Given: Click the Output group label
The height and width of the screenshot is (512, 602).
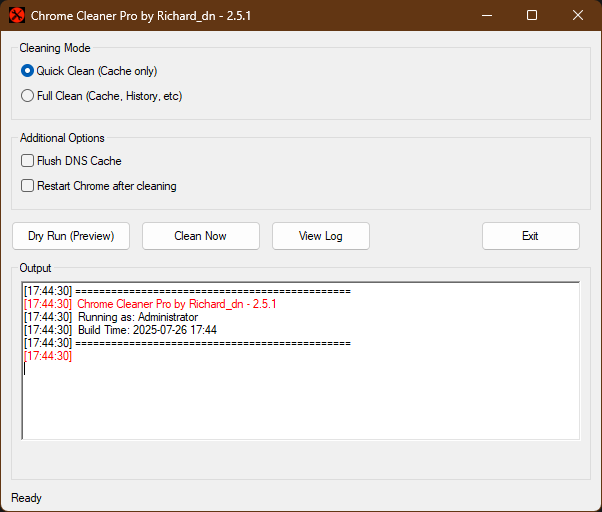Looking at the screenshot, I should point(35,268).
